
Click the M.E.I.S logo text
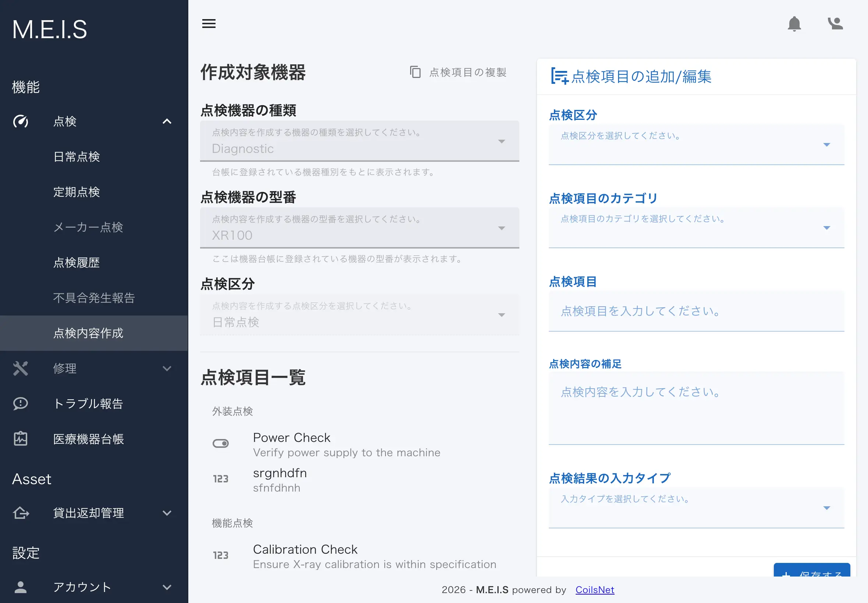click(50, 29)
